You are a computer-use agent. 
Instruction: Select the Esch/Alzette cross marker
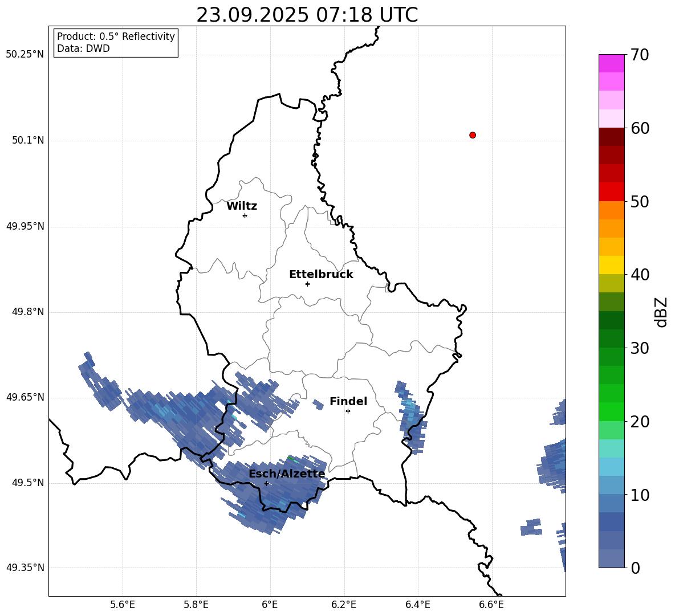click(x=266, y=483)
